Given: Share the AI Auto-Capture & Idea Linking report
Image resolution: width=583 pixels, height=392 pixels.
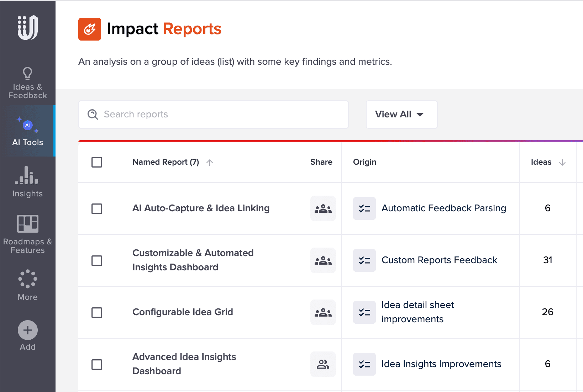Looking at the screenshot, I should 323,208.
